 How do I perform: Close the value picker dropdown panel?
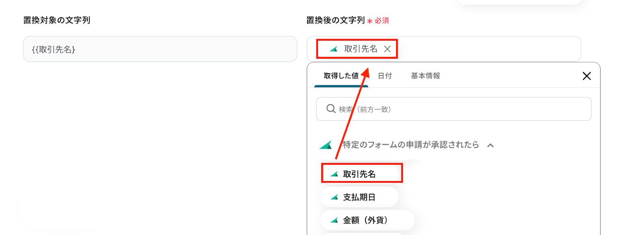tap(586, 76)
